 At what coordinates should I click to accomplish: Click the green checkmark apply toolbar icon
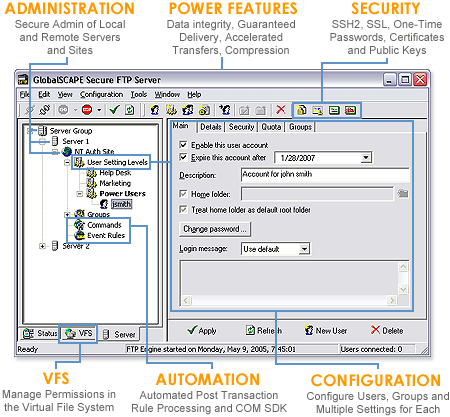[x=114, y=109]
